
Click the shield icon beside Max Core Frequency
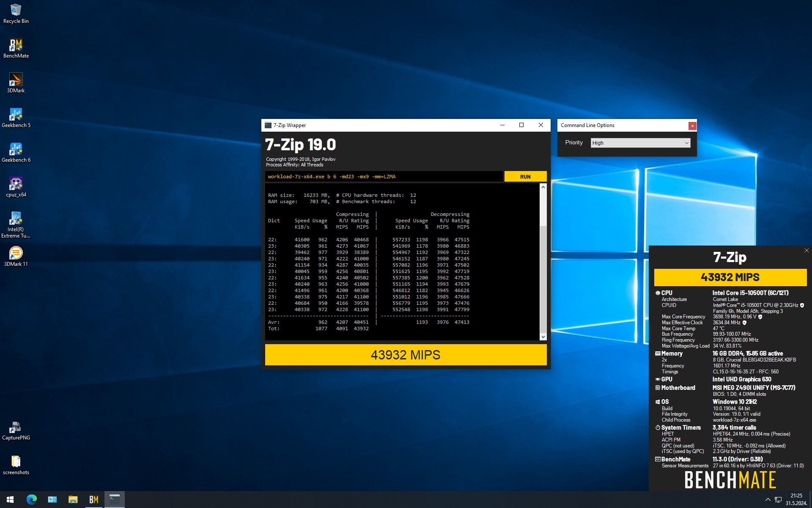coord(760,317)
